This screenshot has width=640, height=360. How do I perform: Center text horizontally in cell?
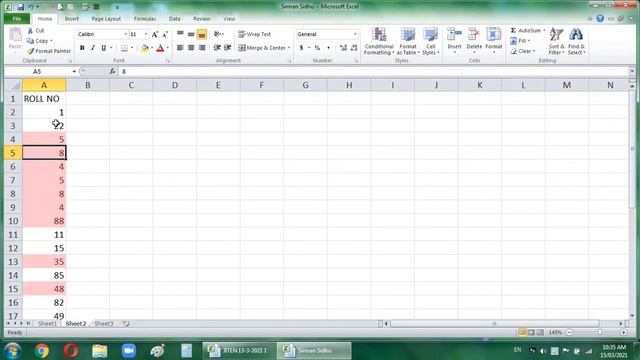[191, 48]
